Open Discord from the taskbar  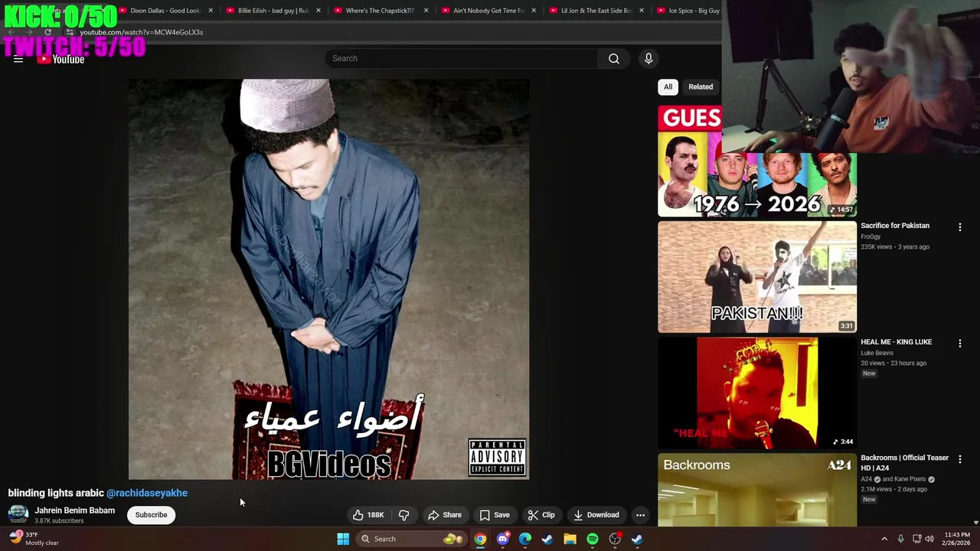click(x=502, y=539)
